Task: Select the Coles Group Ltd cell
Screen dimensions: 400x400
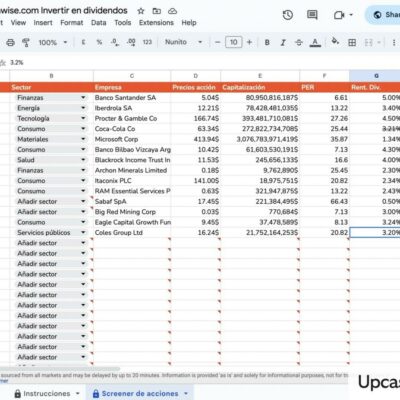Action: click(132, 233)
